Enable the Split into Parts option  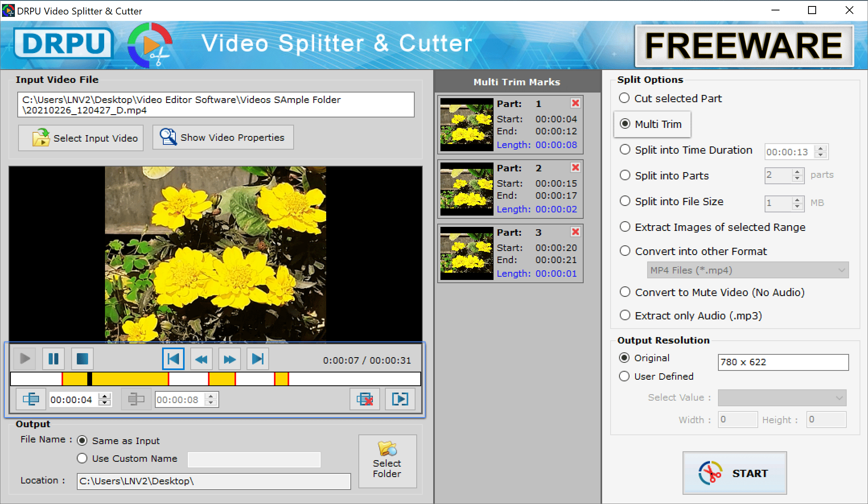point(625,175)
